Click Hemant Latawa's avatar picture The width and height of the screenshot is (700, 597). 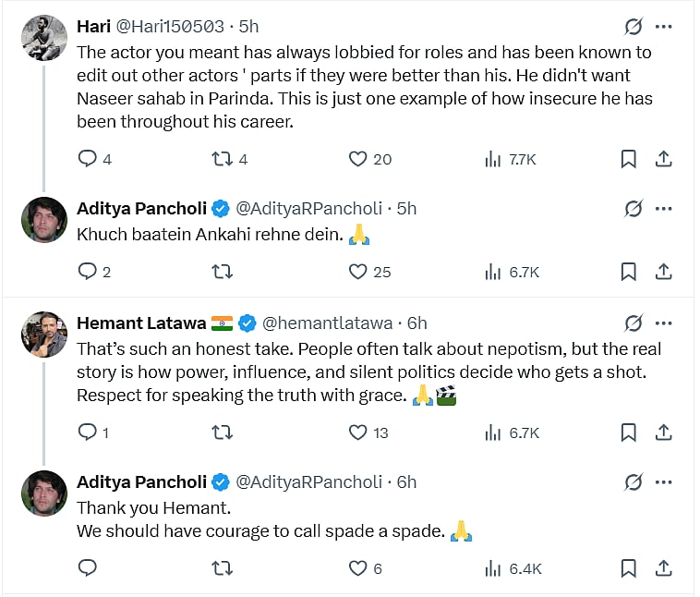tap(44, 335)
